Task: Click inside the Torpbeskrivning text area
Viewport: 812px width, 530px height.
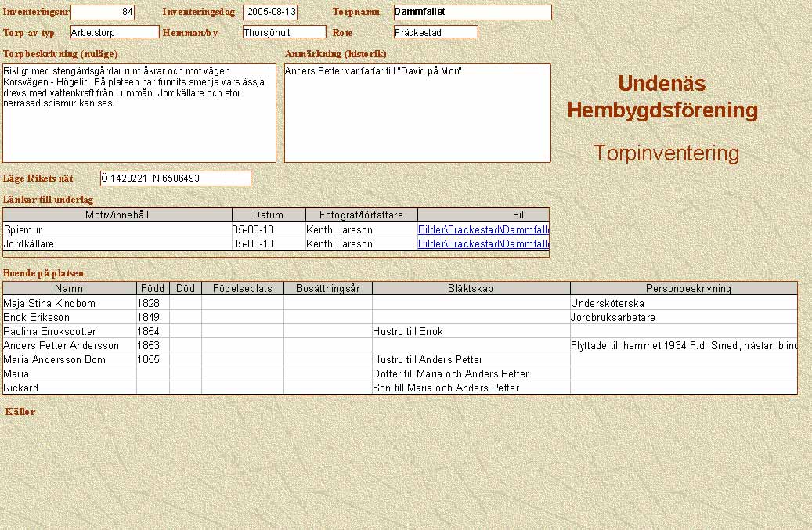Action: pos(139,114)
